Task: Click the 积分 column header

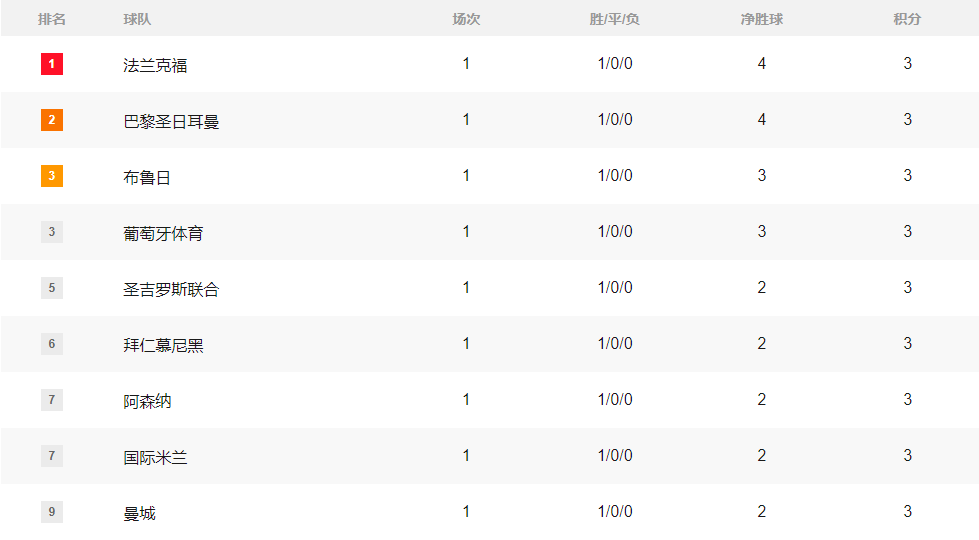Action: pyautogui.click(x=907, y=19)
